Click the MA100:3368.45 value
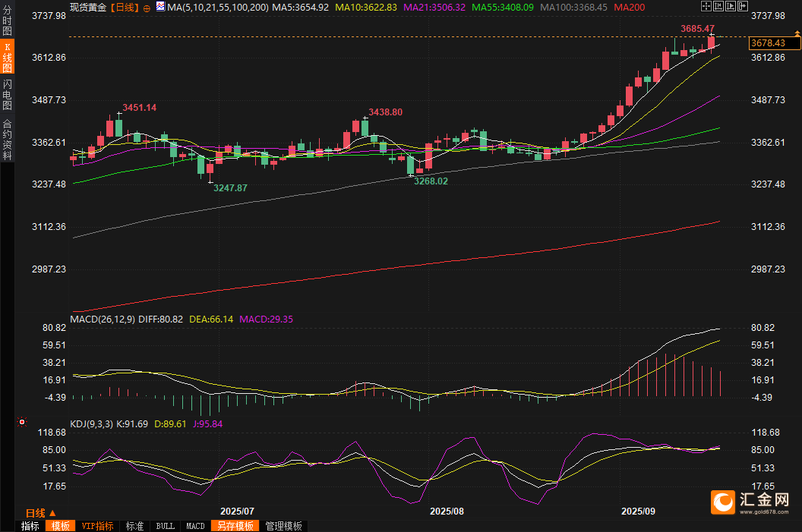Screen dimensions: 802x532 (574, 7)
